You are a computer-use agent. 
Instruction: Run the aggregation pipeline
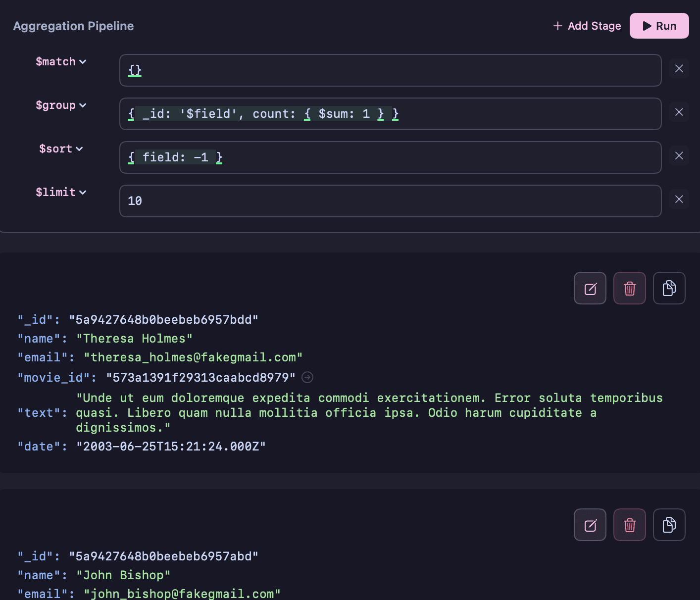click(x=659, y=26)
